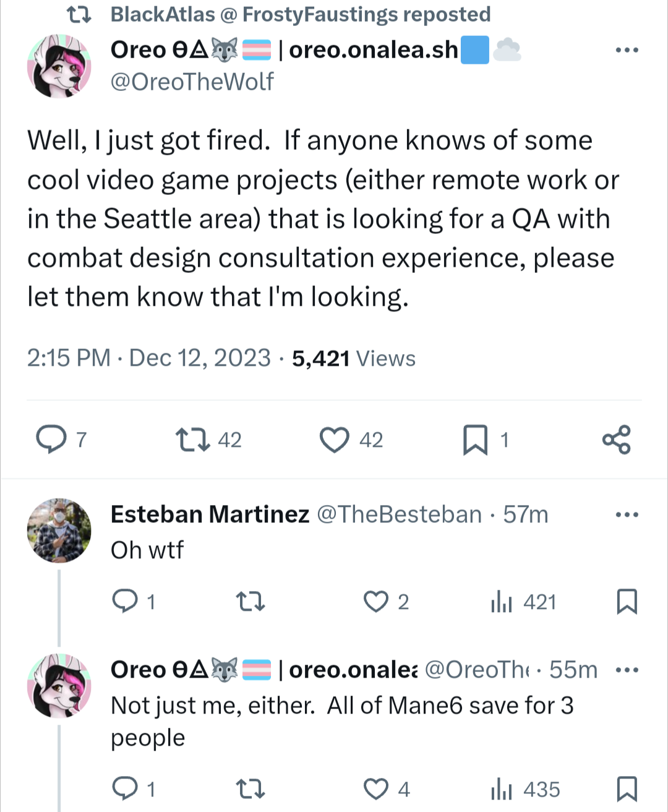Open Esteban Martinez's profile picture
Screen dimensions: 668x812
pyautogui.click(x=59, y=530)
